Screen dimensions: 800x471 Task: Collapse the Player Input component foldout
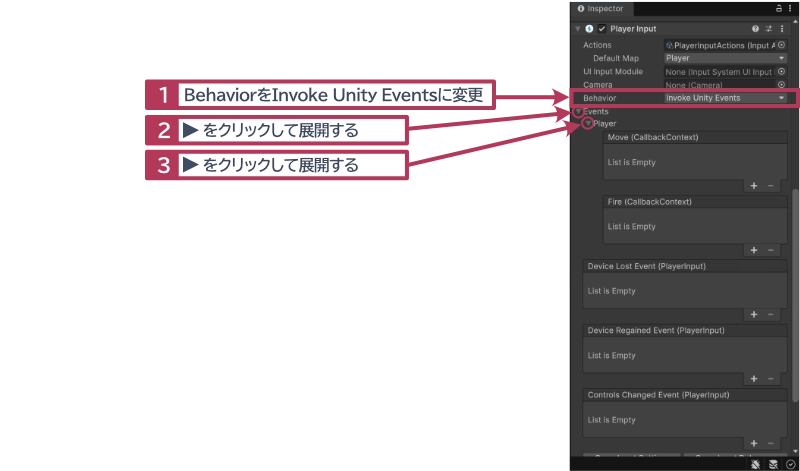coord(578,29)
